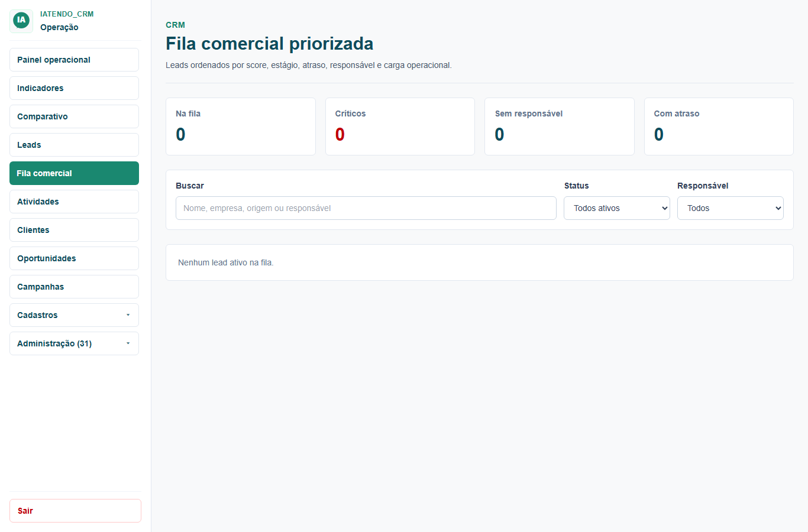The height and width of the screenshot is (532, 808).
Task: Click the IATENDO_CRM brand text
Action: click(x=67, y=14)
